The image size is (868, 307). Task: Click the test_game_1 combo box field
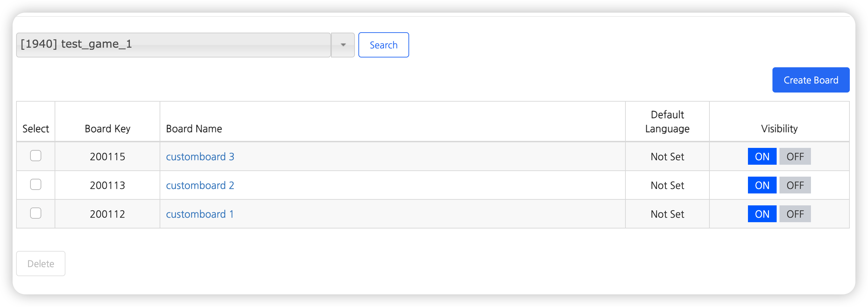point(173,45)
